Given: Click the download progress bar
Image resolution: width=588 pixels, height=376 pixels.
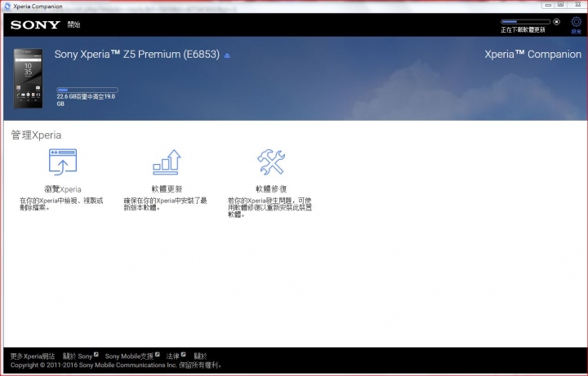Looking at the screenshot, I should point(525,22).
